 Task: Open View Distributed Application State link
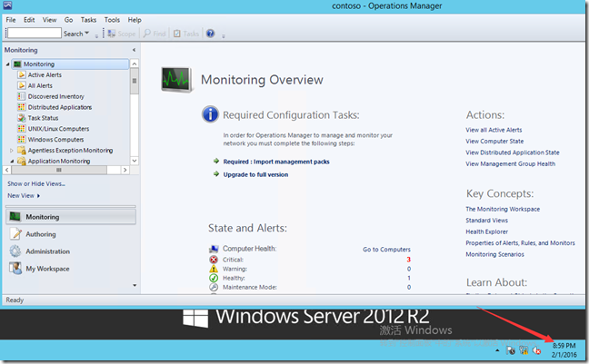[x=513, y=152]
